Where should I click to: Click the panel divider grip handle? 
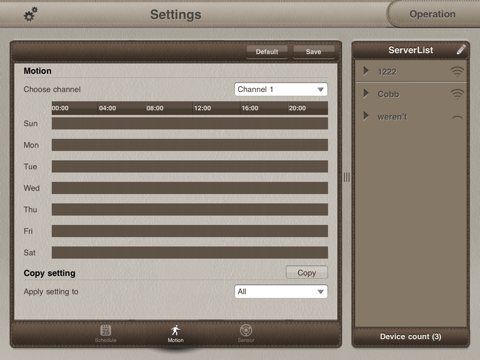point(347,177)
